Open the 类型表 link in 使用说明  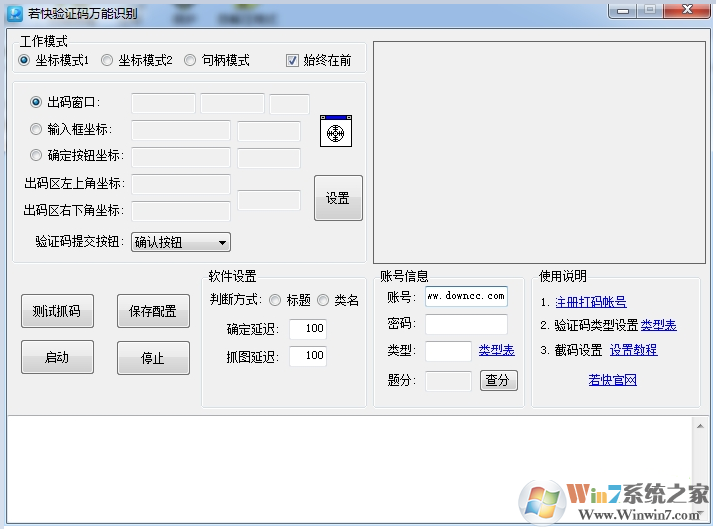[x=658, y=325]
